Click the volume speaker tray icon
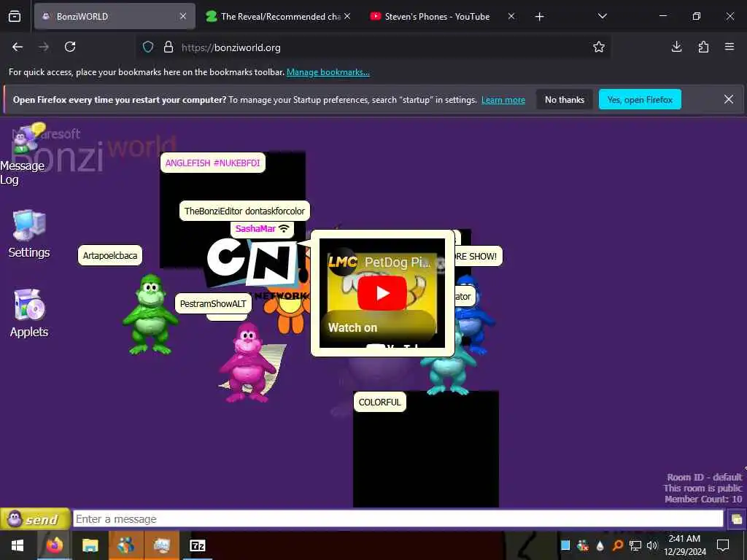Viewport: 747px width, 560px height. 651,545
